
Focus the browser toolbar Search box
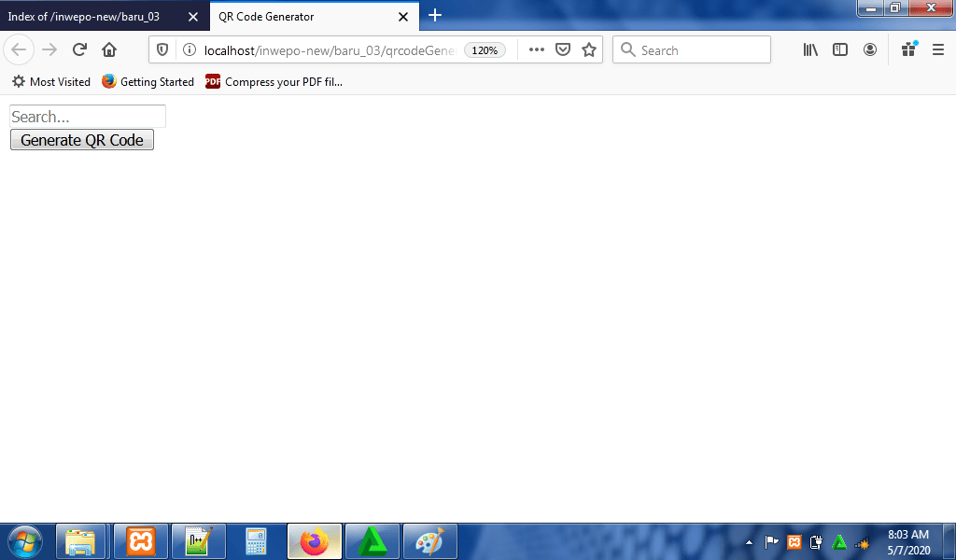[692, 50]
